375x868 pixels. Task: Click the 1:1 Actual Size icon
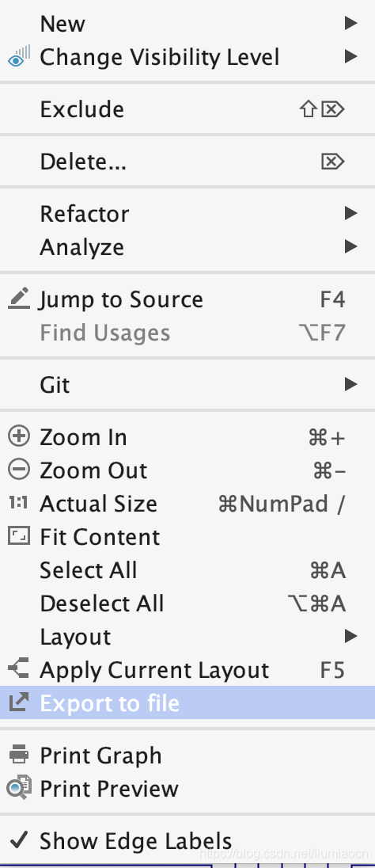coord(19,503)
